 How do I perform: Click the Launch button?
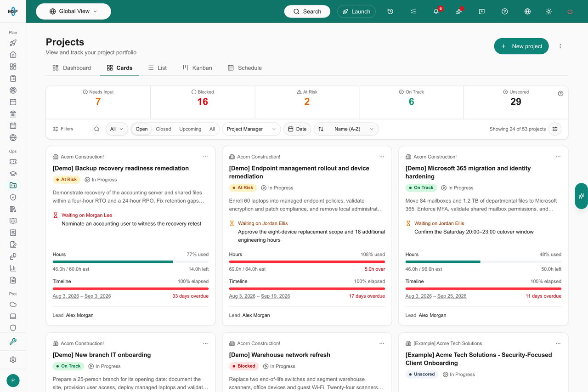click(x=356, y=11)
